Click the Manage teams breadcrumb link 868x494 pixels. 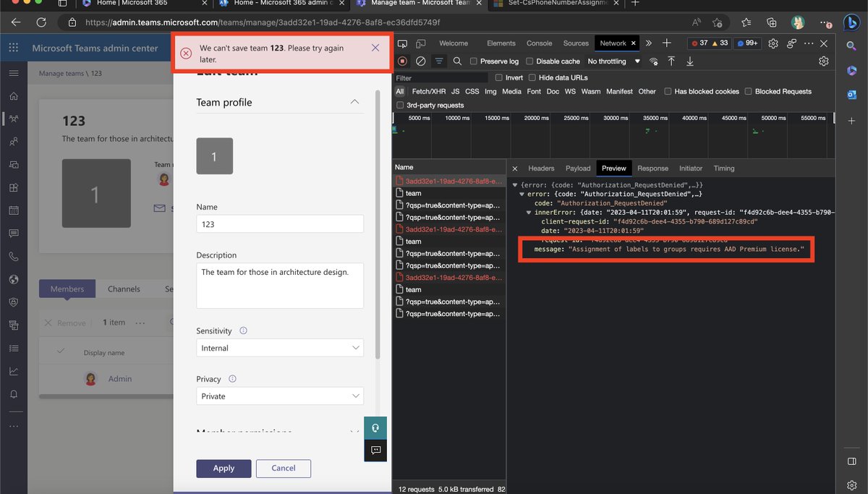tap(61, 74)
